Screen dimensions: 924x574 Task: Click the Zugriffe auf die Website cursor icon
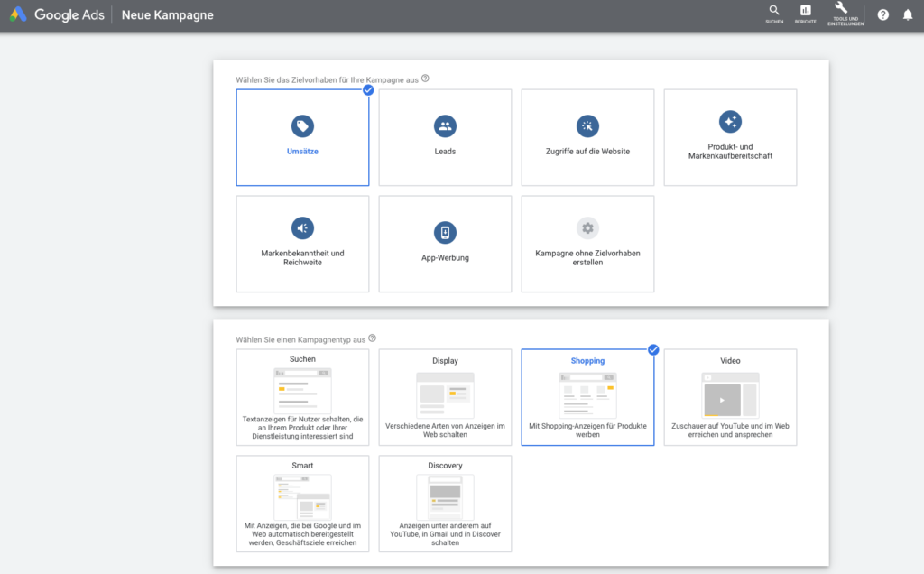587,126
